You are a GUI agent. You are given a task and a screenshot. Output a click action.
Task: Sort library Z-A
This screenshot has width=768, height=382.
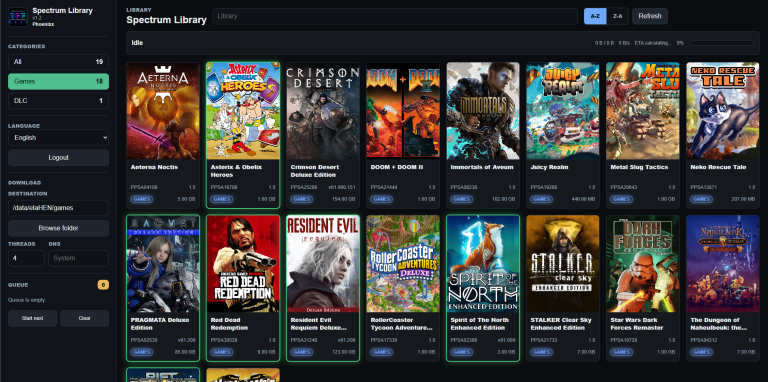(618, 16)
